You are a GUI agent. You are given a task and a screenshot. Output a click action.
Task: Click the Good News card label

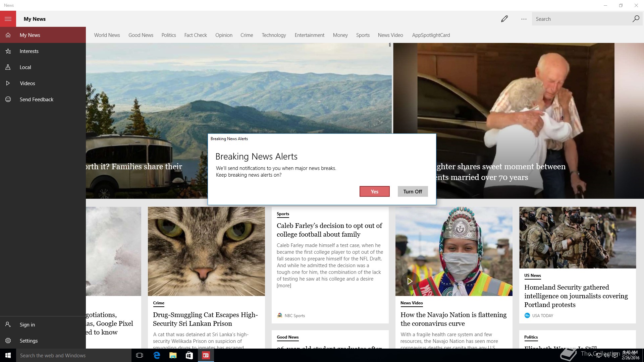click(288, 337)
